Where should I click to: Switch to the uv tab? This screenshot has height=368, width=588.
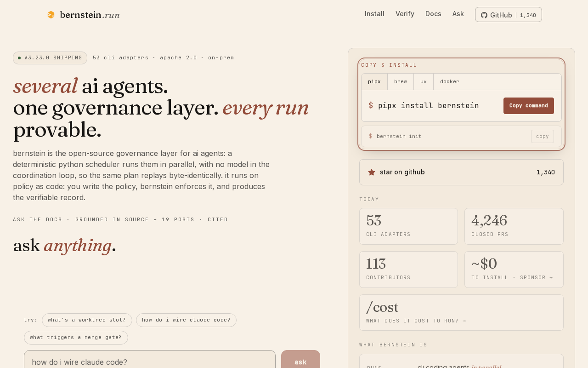click(x=424, y=82)
